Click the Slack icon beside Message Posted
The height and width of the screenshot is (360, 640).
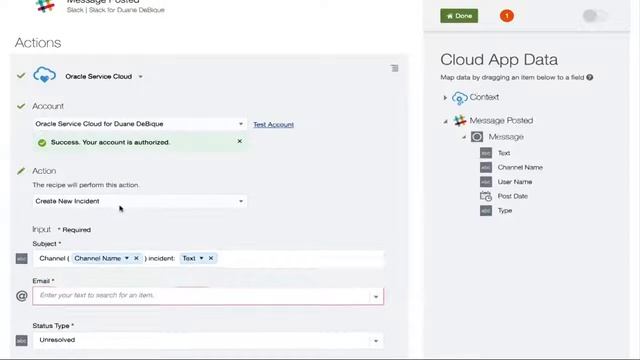[x=460, y=120]
